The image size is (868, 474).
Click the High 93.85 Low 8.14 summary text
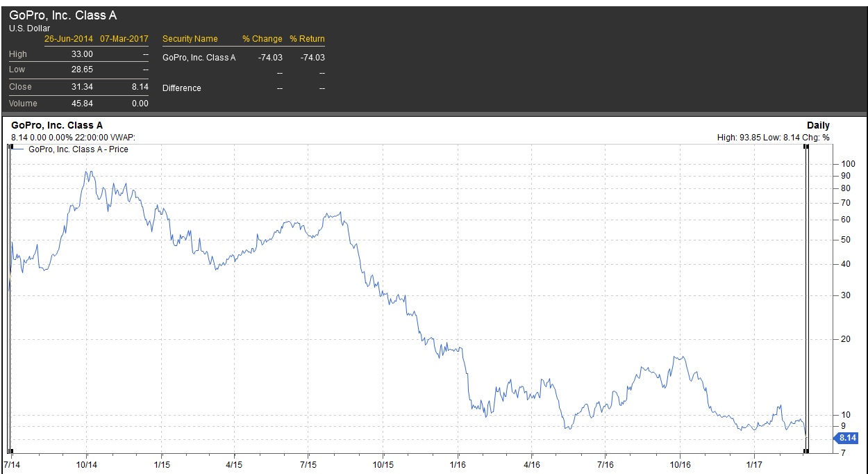[x=774, y=138]
